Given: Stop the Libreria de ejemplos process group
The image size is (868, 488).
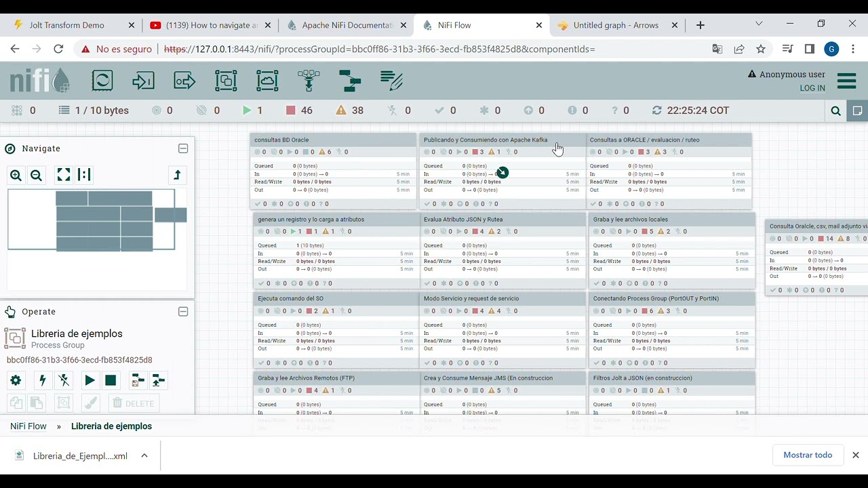Looking at the screenshot, I should (x=111, y=381).
